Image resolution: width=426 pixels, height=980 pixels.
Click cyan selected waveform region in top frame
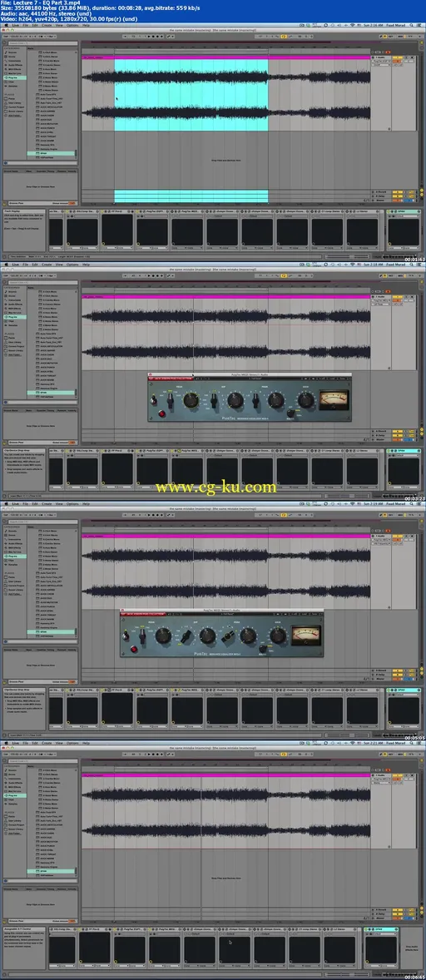coord(191,95)
